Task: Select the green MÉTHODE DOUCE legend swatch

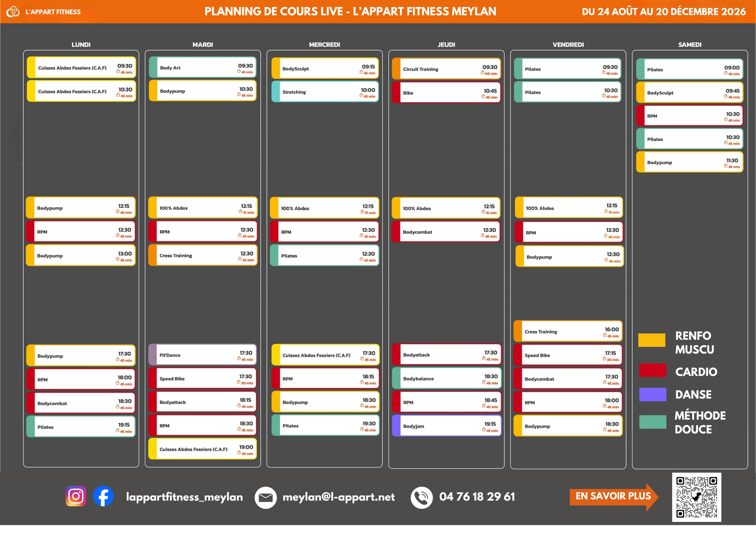Action: coord(653,422)
